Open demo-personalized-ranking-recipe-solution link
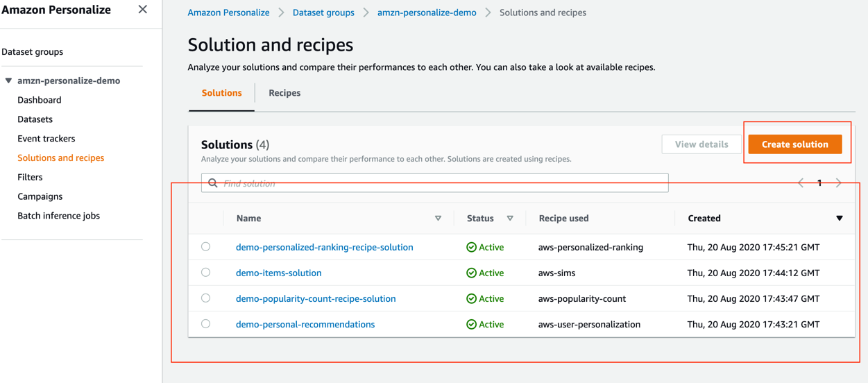This screenshot has width=868, height=383. tap(325, 247)
